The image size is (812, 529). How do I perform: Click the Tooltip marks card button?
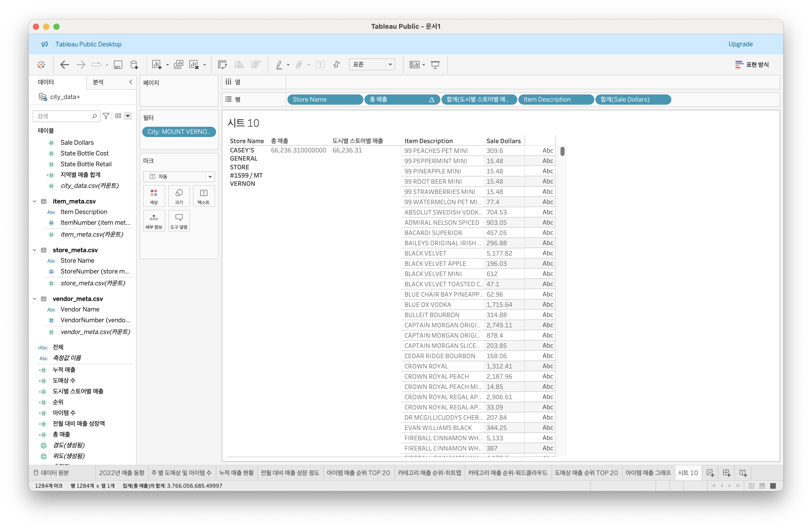[179, 221]
